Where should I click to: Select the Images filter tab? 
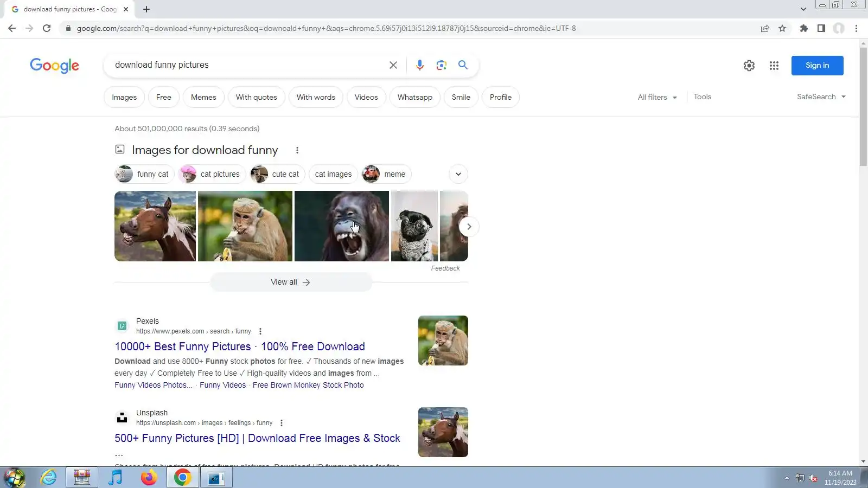[x=124, y=97]
